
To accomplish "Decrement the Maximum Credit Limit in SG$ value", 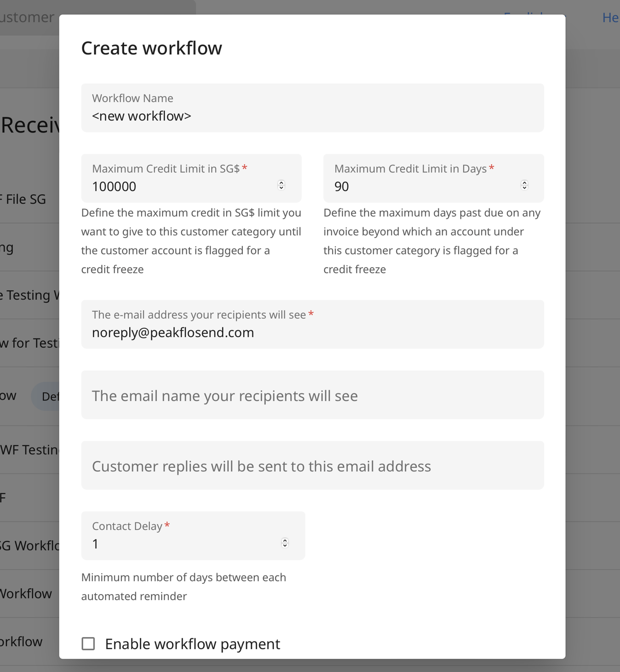I will point(281,188).
